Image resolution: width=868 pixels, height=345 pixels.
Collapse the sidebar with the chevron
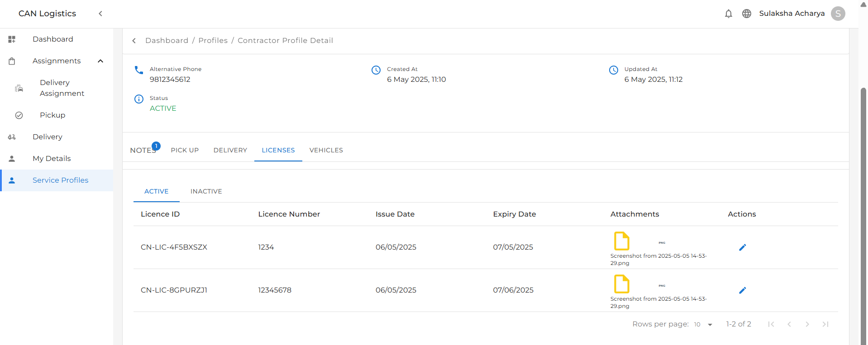tap(100, 14)
